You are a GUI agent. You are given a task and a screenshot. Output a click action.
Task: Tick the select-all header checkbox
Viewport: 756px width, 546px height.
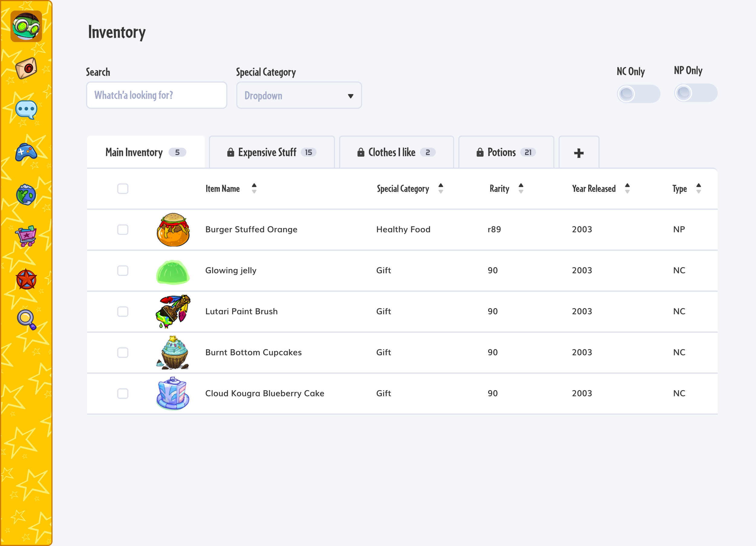tap(123, 189)
